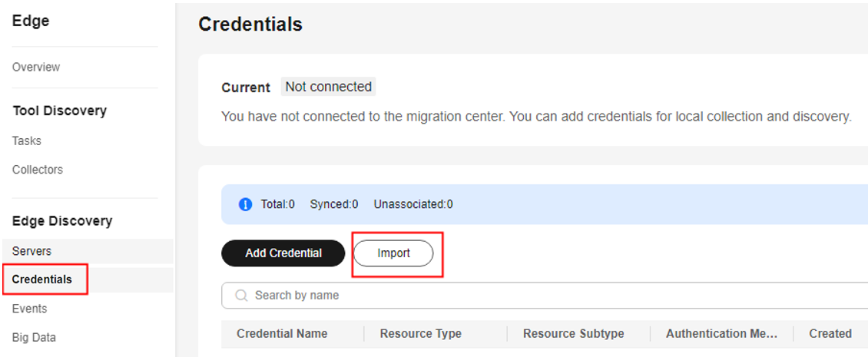Click the blue info icon beside Total

245,204
